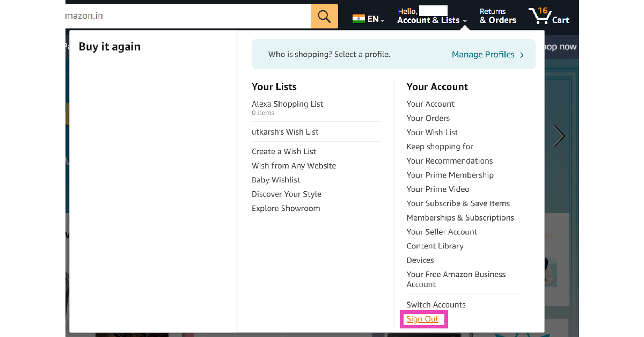Open Explore Showroom
The height and width of the screenshot is (337, 644).
(x=286, y=208)
